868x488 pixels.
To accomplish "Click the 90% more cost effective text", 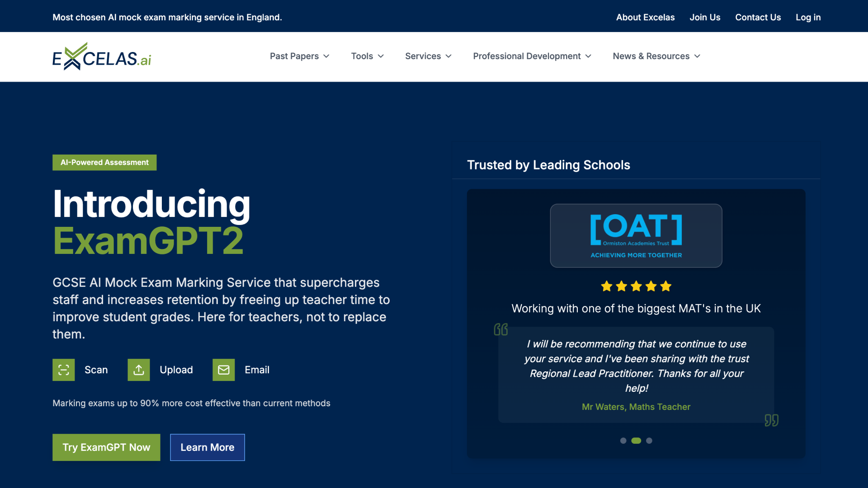I will pyautogui.click(x=191, y=403).
